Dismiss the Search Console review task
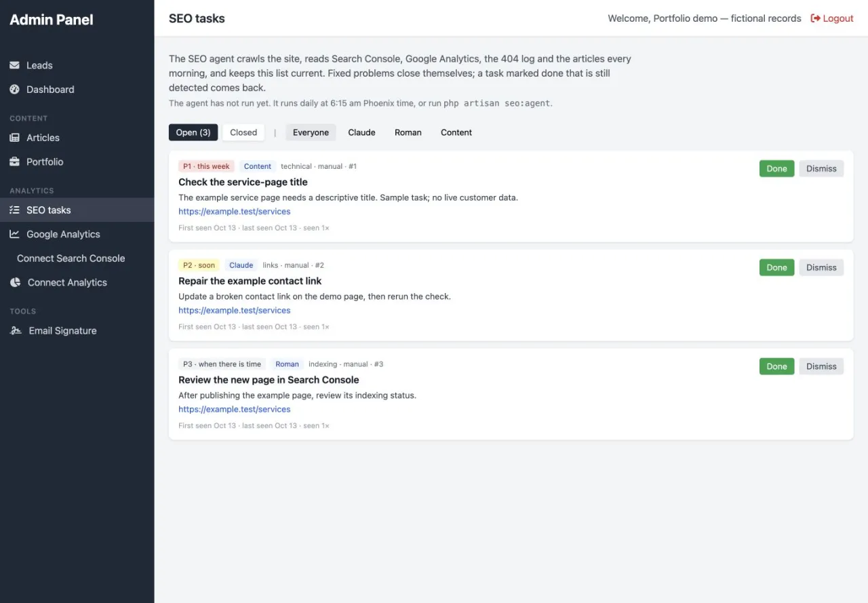868x603 pixels. tap(821, 366)
